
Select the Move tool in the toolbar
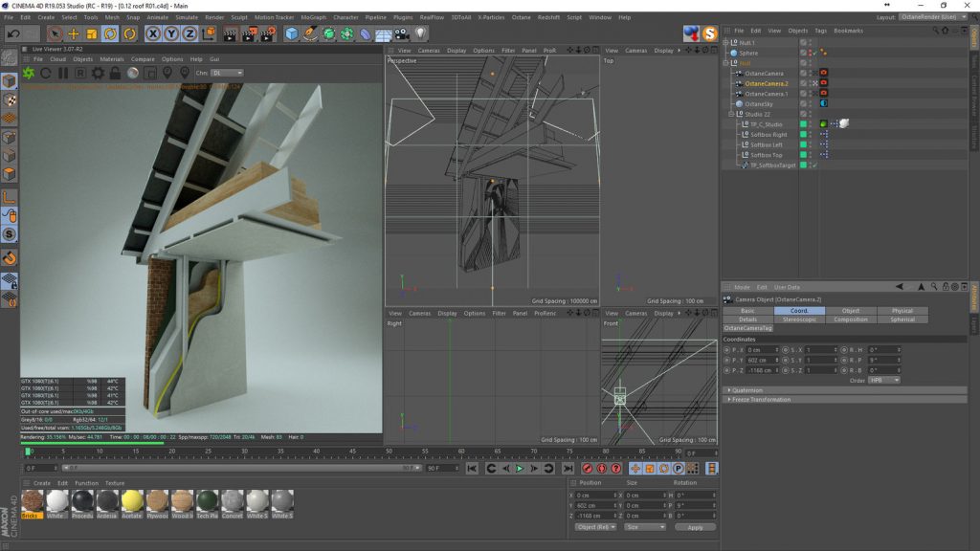73,33
